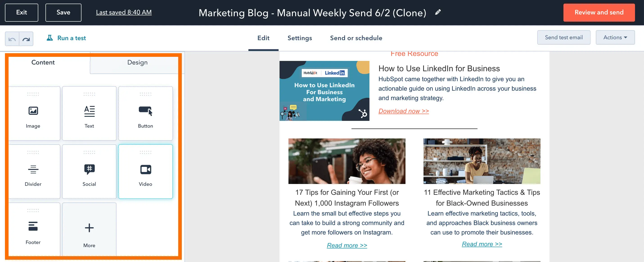Click the Send or schedule tab

click(356, 38)
